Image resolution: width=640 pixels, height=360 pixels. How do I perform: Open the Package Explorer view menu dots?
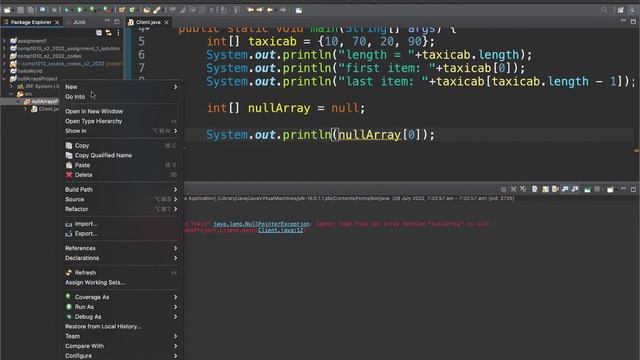pyautogui.click(x=118, y=33)
